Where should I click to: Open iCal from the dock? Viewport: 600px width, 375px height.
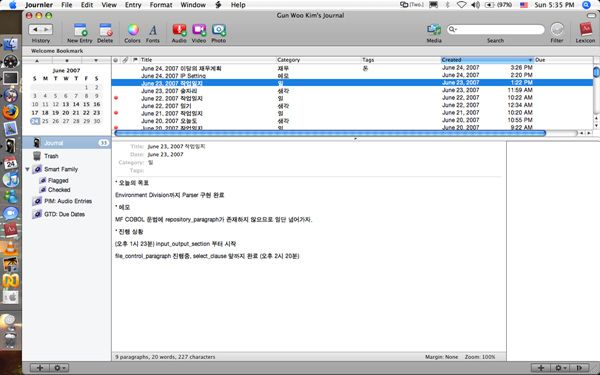(x=10, y=163)
